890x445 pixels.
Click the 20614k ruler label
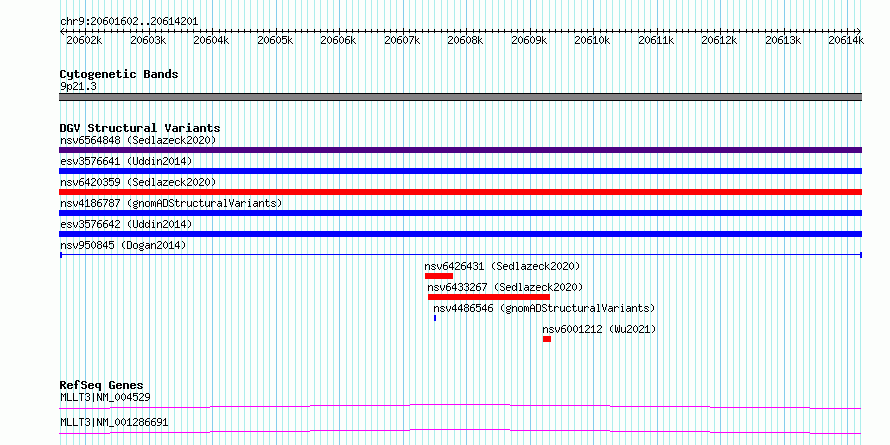coord(846,40)
